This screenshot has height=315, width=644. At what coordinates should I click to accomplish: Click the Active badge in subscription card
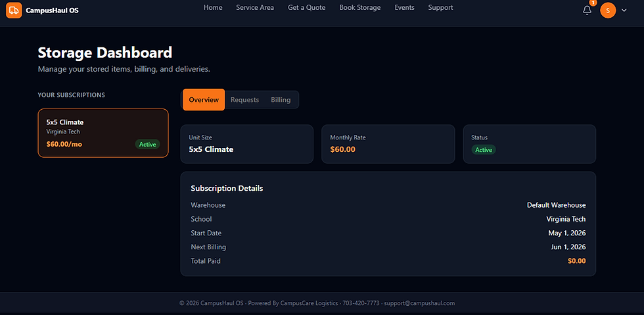pyautogui.click(x=147, y=144)
